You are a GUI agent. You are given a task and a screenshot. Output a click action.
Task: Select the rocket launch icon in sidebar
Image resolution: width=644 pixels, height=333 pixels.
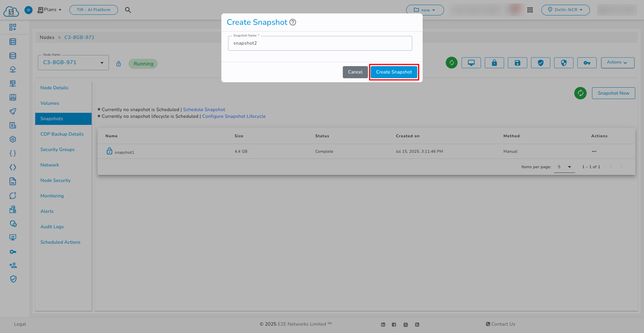coord(13,111)
